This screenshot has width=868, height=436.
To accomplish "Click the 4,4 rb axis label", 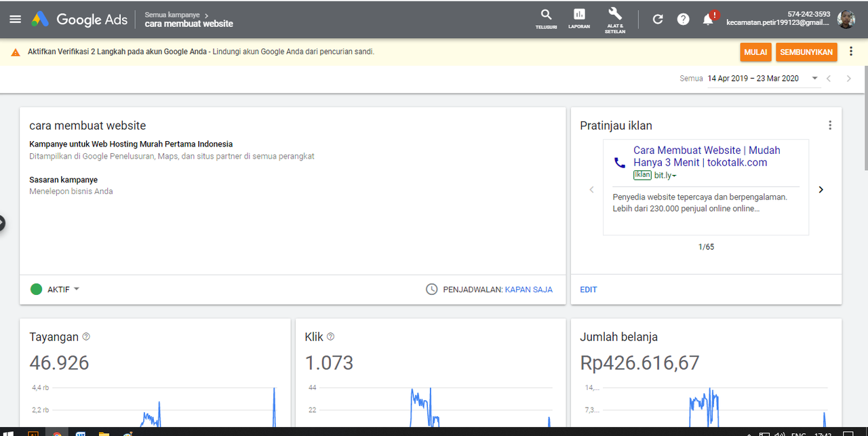I will [40, 388].
